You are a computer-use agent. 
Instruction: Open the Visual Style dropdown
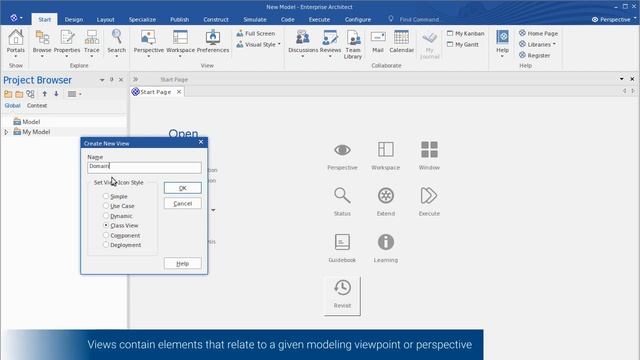coord(258,44)
